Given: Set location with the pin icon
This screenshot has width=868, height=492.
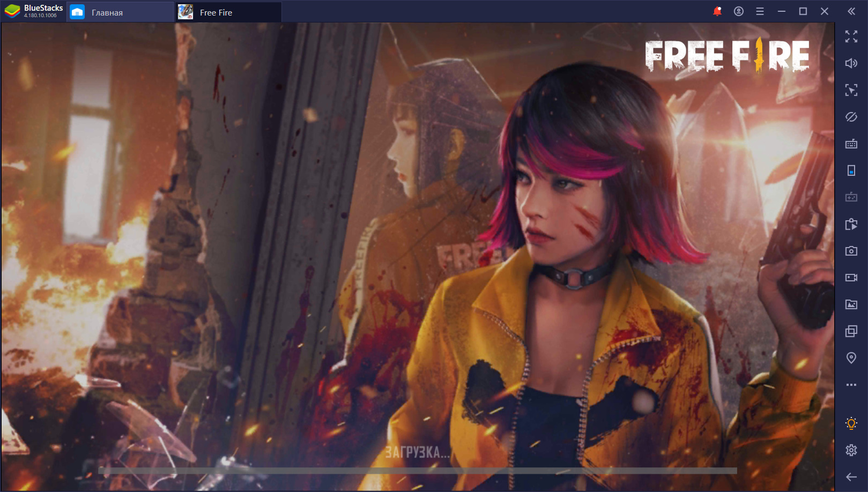Looking at the screenshot, I should 851,358.
